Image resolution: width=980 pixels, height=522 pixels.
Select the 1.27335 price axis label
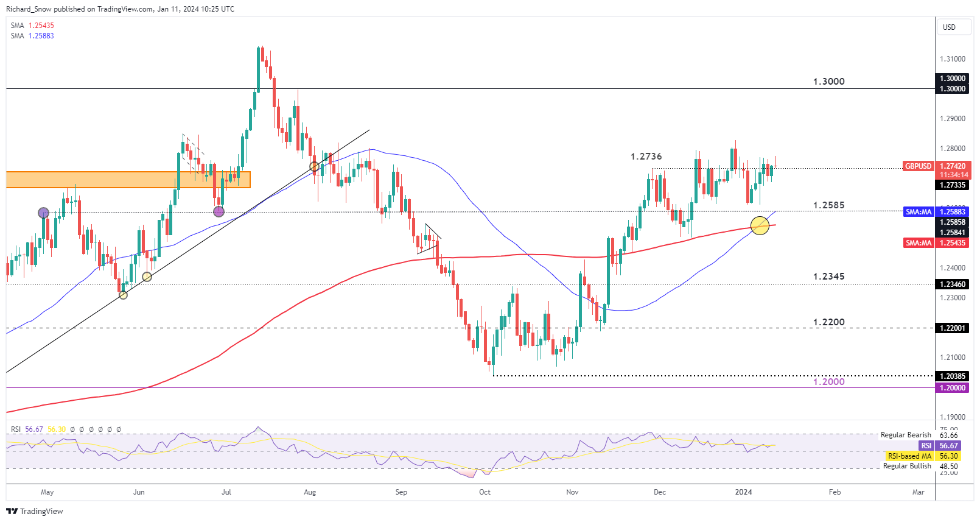pos(951,185)
